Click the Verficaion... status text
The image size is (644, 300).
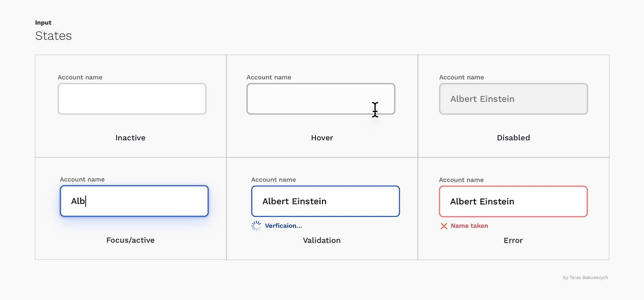283,226
